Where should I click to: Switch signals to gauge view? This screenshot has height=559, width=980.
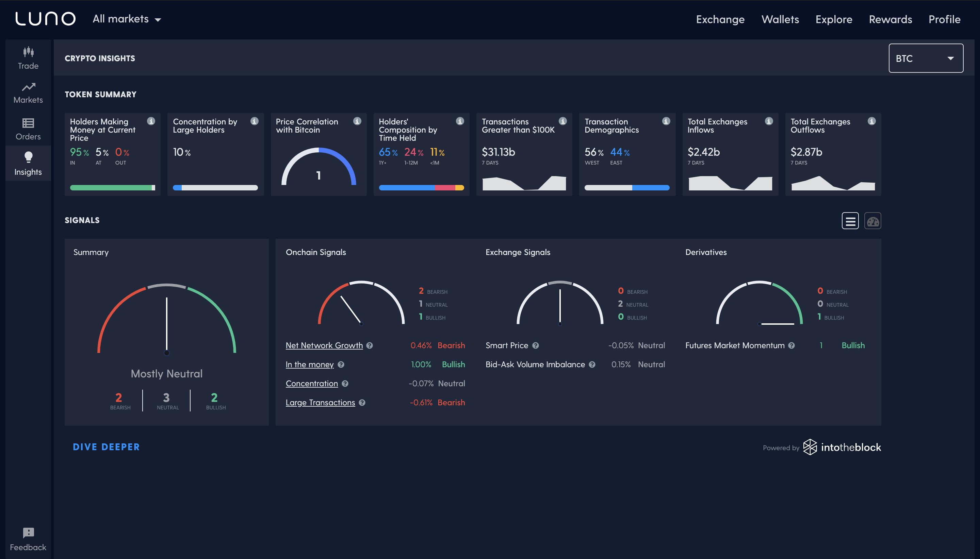(x=872, y=221)
